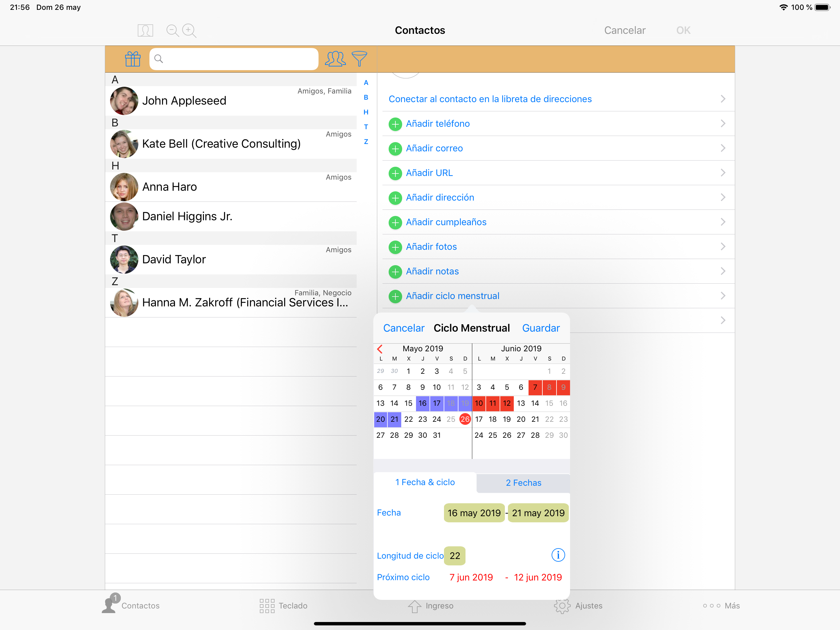Open the contact groups icon
This screenshot has height=630, width=840.
pos(335,59)
